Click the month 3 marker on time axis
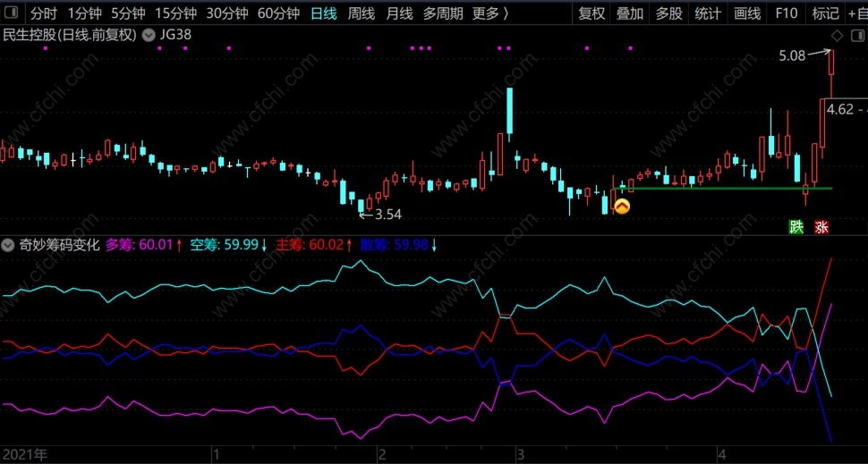868x464 pixels. [520, 454]
